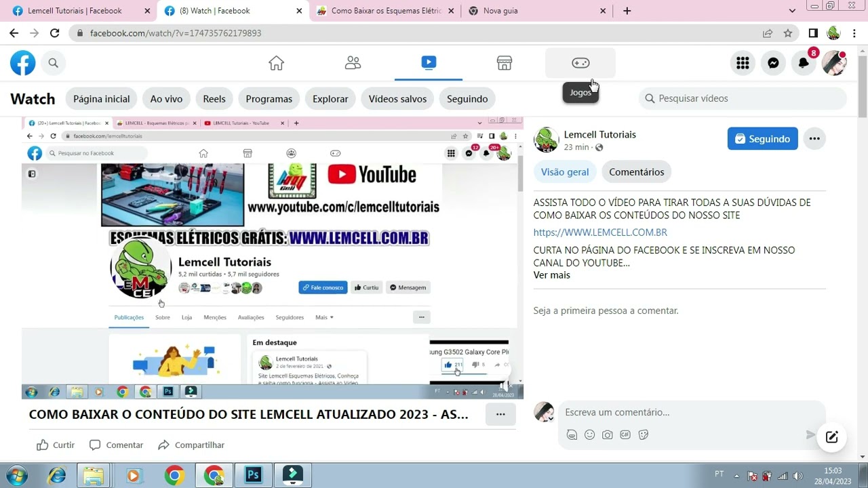Attach a photo to the comment
Screen dimensions: 868x488
click(x=608, y=434)
